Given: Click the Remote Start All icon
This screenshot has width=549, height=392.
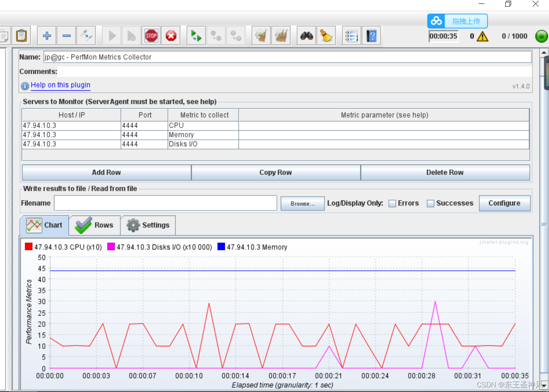Looking at the screenshot, I should tap(196, 36).
